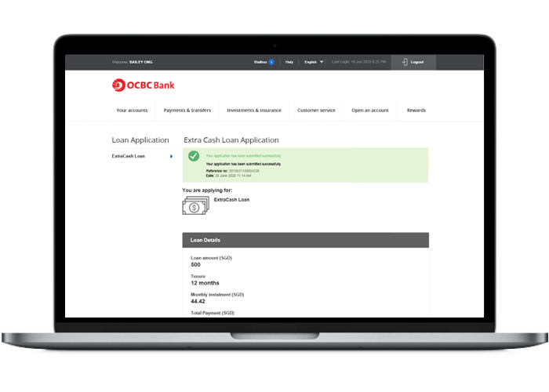This screenshot has height=392, width=549.
Task: Click the Loan Application sidebar heading
Action: pos(140,140)
